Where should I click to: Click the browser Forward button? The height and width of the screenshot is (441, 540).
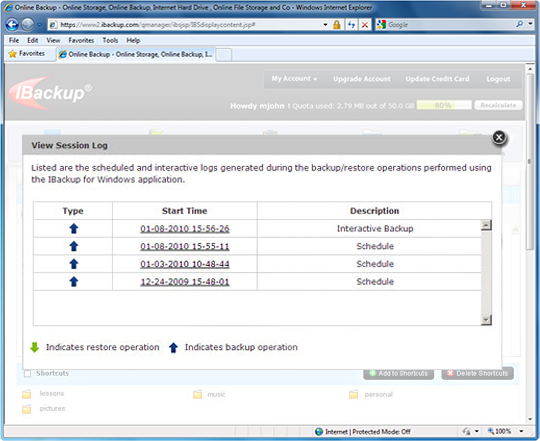(28, 25)
